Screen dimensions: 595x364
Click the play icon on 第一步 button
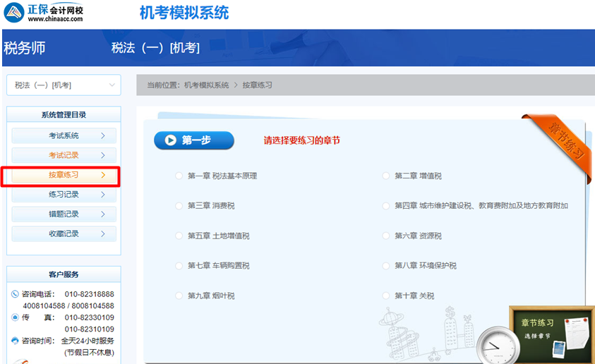coord(170,140)
